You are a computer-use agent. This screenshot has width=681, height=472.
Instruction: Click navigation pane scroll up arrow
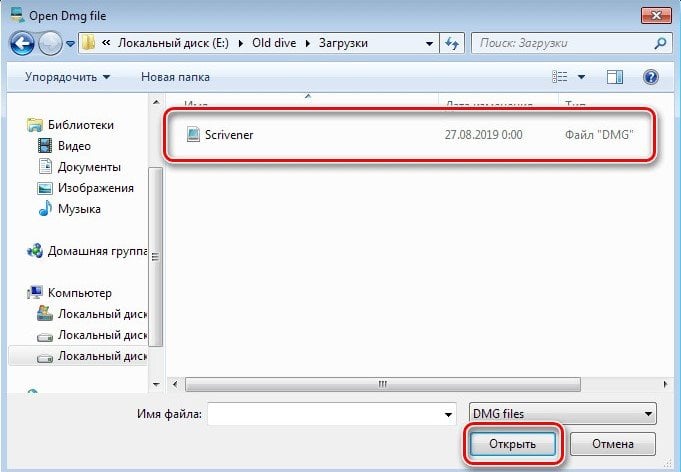156,103
